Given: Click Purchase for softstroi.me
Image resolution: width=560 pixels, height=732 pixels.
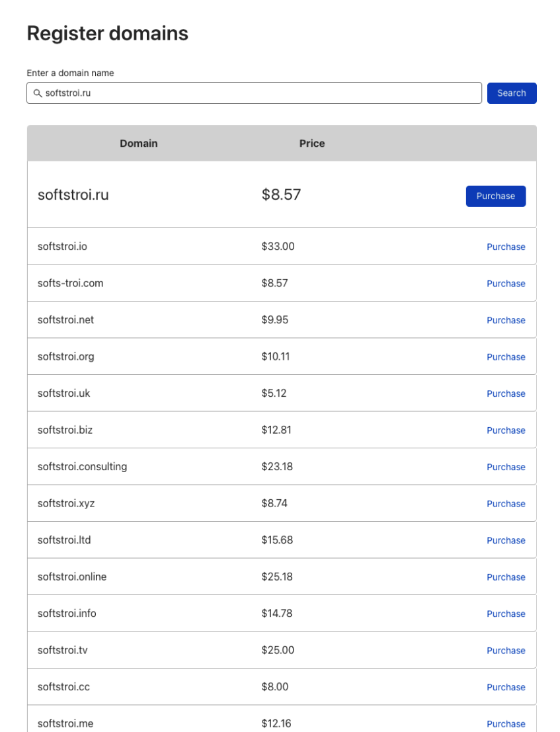Looking at the screenshot, I should click(x=506, y=724).
